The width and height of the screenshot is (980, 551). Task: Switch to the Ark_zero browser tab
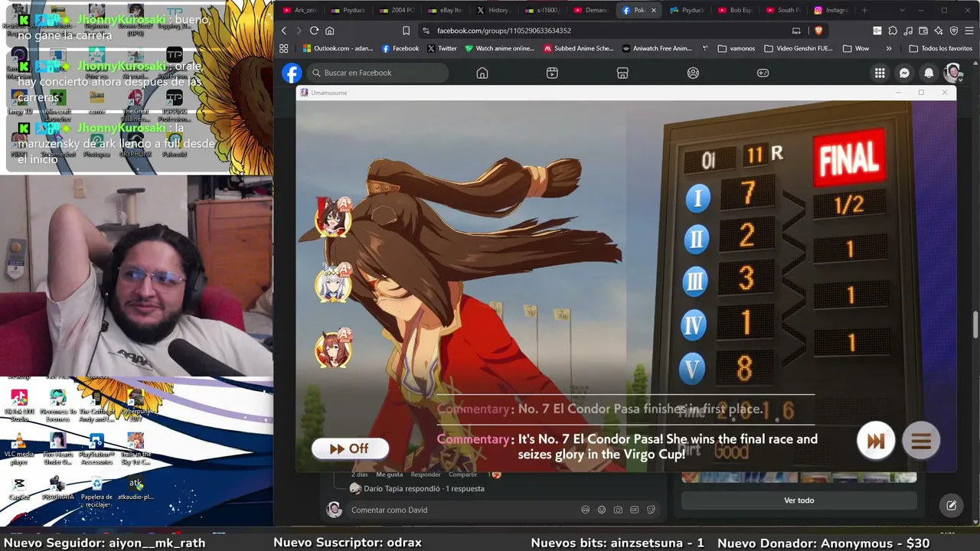pyautogui.click(x=300, y=11)
